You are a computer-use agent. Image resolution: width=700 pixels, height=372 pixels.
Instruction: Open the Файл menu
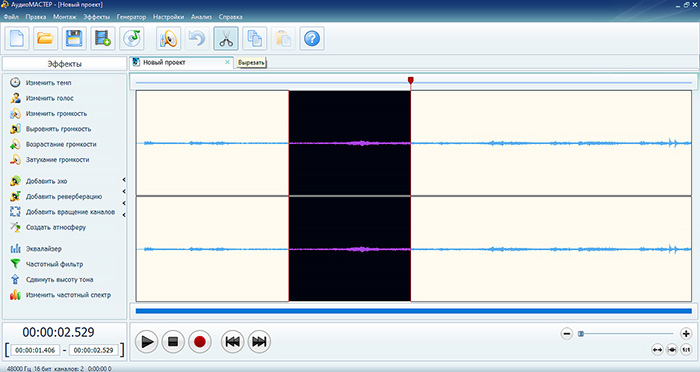click(x=11, y=17)
